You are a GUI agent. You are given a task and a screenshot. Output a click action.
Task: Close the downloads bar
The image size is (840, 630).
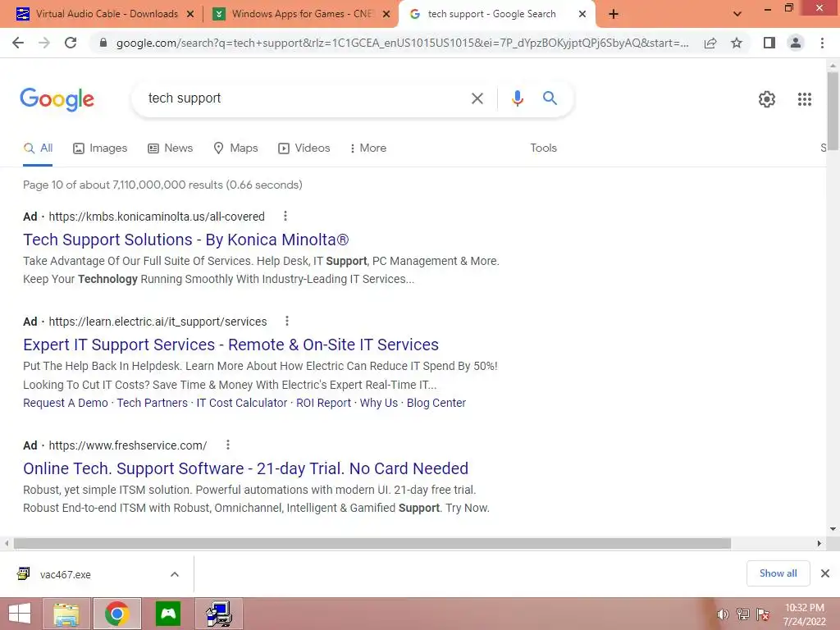coord(825,573)
